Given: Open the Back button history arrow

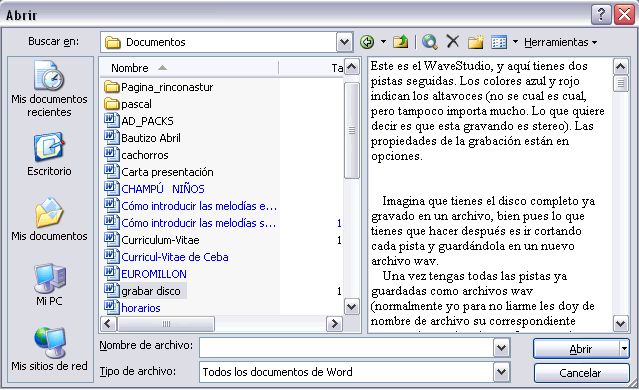Looking at the screenshot, I should click(383, 42).
